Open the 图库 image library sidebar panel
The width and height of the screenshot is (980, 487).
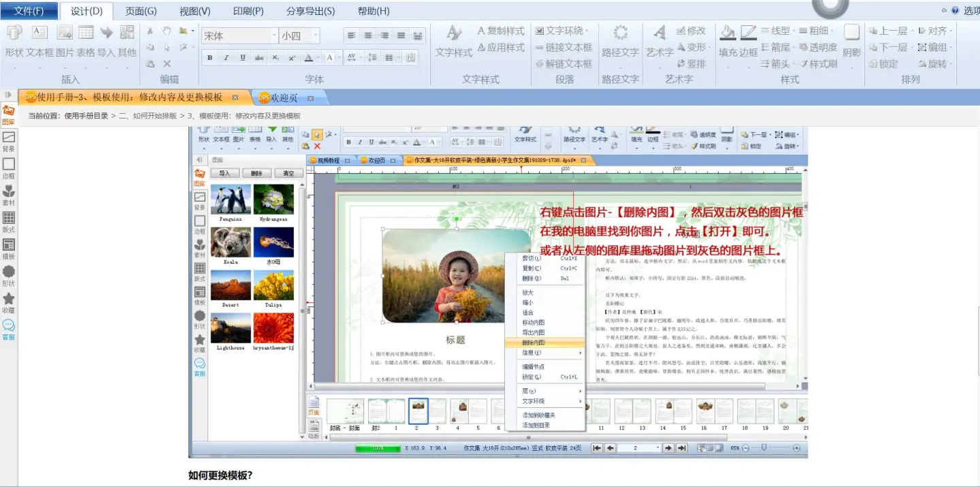(x=8, y=114)
